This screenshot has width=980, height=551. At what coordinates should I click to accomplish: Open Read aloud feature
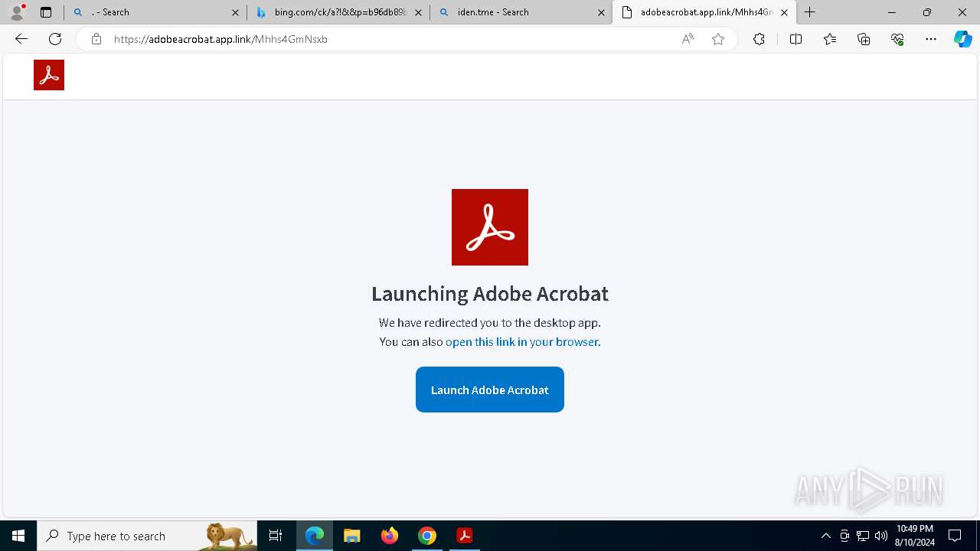[688, 39]
